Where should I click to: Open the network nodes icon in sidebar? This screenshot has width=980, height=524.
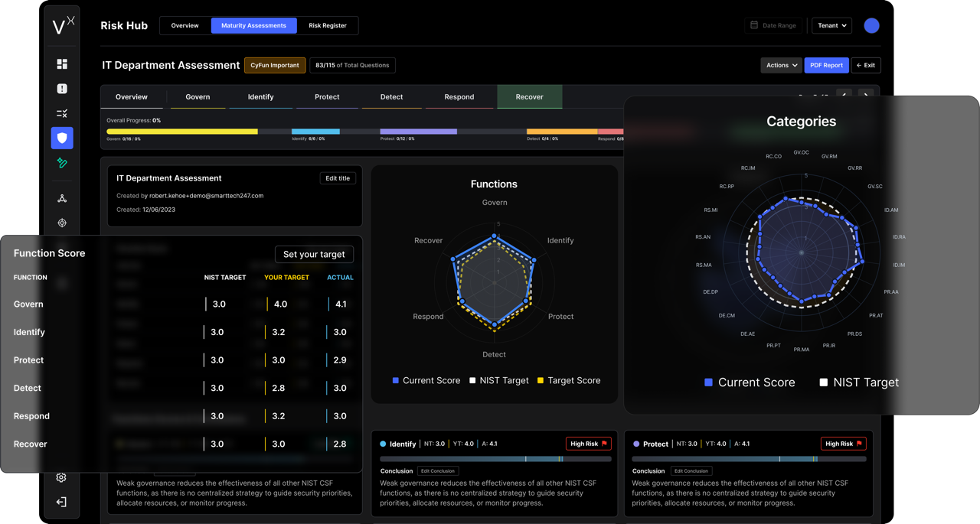pos(62,198)
